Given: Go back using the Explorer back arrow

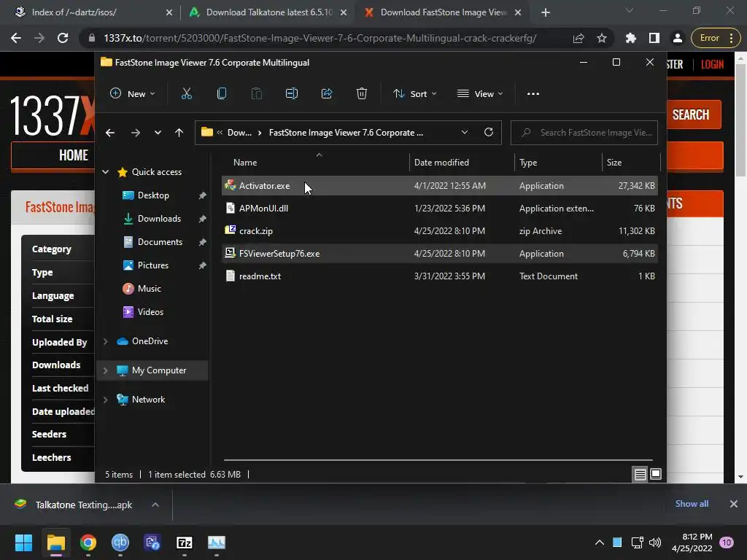Looking at the screenshot, I should [110, 133].
